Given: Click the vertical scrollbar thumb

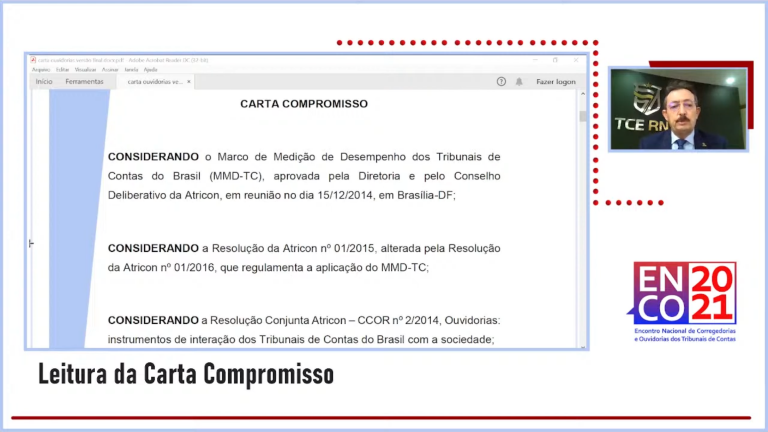Looking at the screenshot, I should [x=583, y=116].
